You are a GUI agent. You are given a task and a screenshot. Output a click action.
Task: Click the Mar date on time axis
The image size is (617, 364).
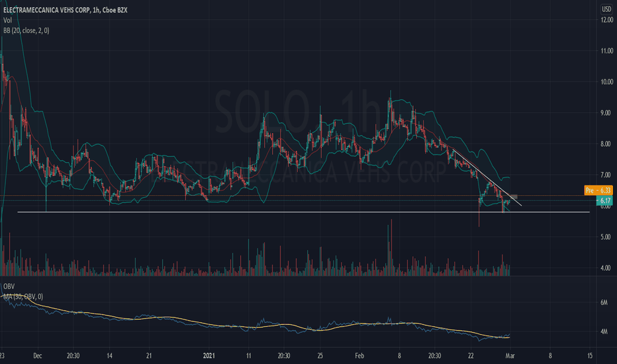[510, 356]
